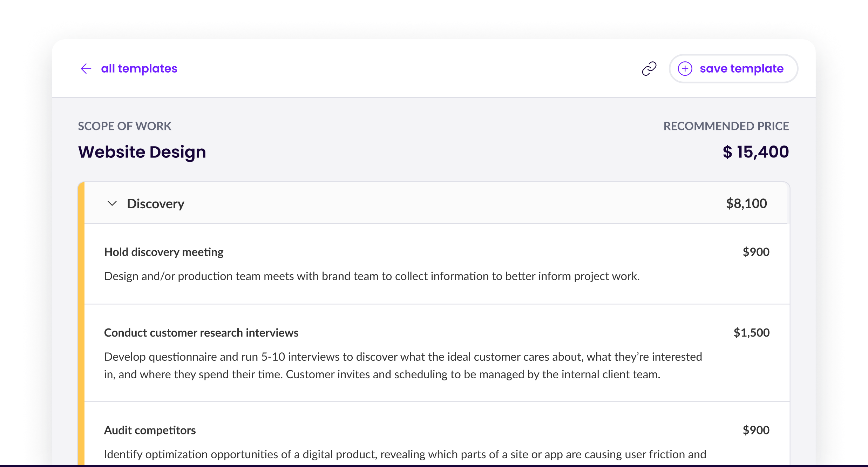Go back to all templates
This screenshot has height=467, width=868.
point(139,69)
